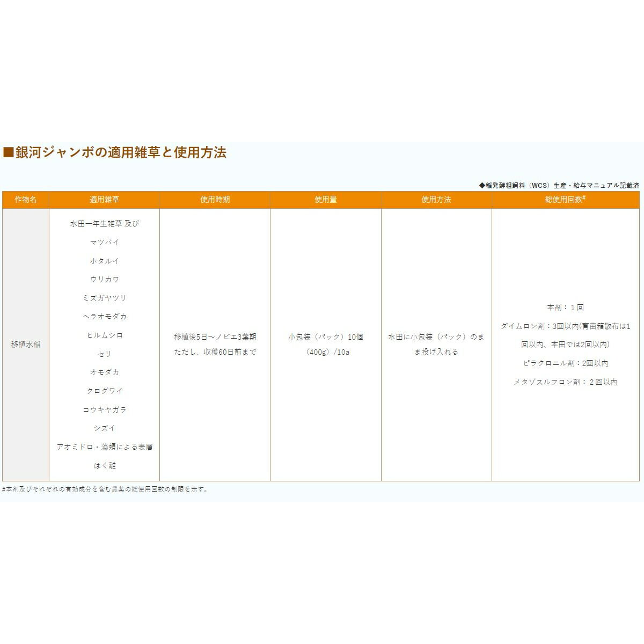644x644 pixels.
Task: Click ヒルムシロ in the weed list
Action: 105,335
